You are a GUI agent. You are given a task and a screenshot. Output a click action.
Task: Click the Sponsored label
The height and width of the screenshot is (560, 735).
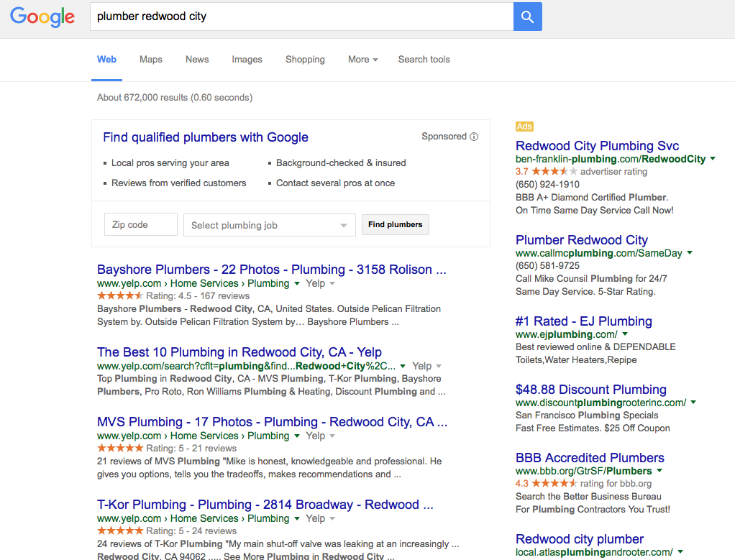click(x=444, y=137)
